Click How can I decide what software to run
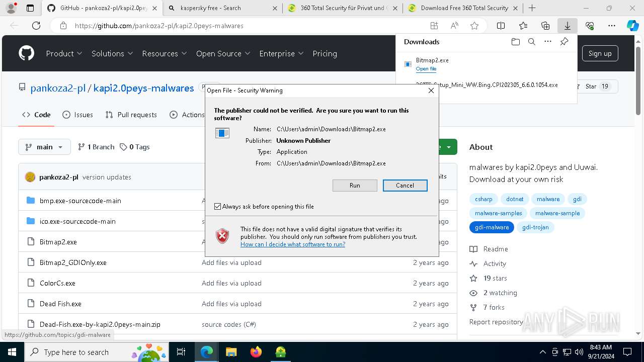The image size is (644, 362). click(293, 244)
